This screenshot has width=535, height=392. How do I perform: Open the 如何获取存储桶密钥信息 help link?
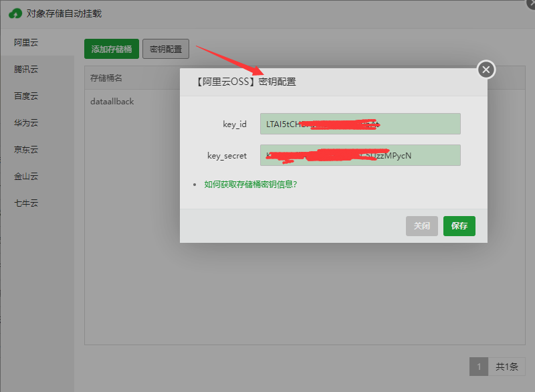[250, 185]
